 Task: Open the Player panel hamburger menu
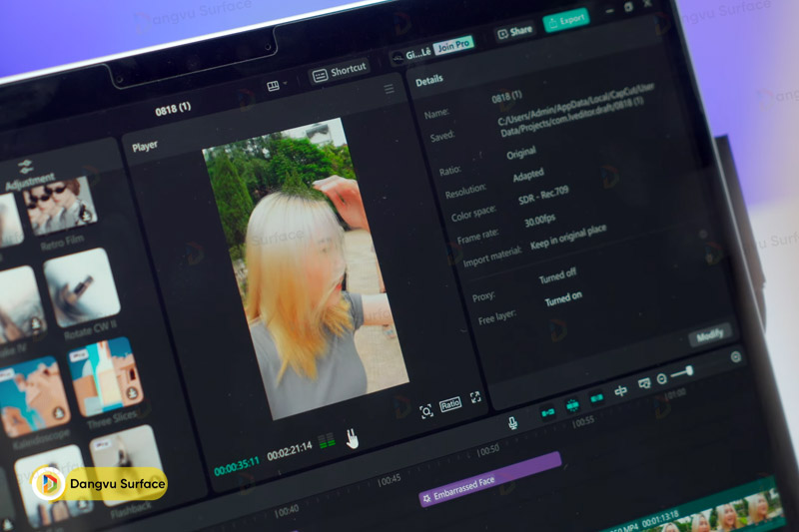pyautogui.click(x=390, y=89)
